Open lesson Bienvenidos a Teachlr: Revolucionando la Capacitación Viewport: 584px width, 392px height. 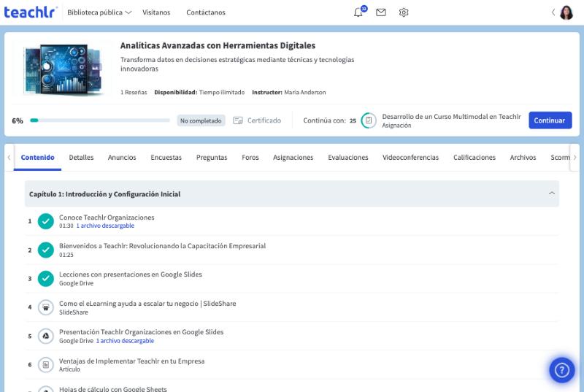point(162,246)
